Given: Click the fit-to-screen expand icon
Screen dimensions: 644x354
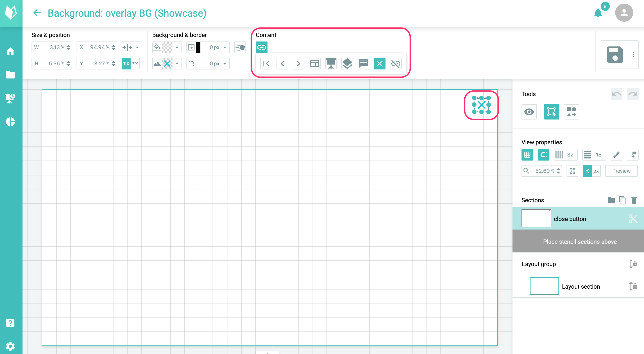Looking at the screenshot, I should [x=572, y=171].
